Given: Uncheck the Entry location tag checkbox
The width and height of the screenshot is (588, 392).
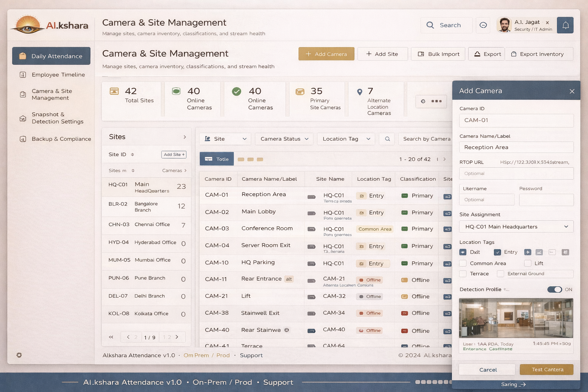Looking at the screenshot, I should pyautogui.click(x=497, y=252).
